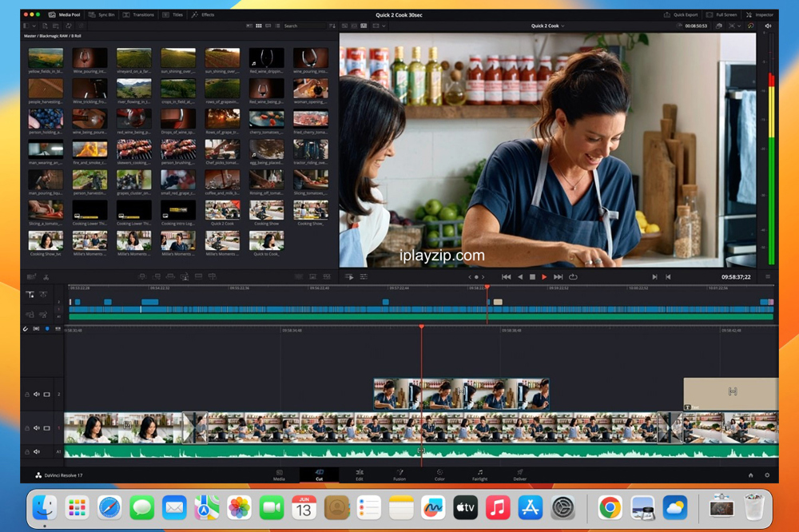Jump to the last frame
The image size is (799, 532).
click(x=558, y=276)
